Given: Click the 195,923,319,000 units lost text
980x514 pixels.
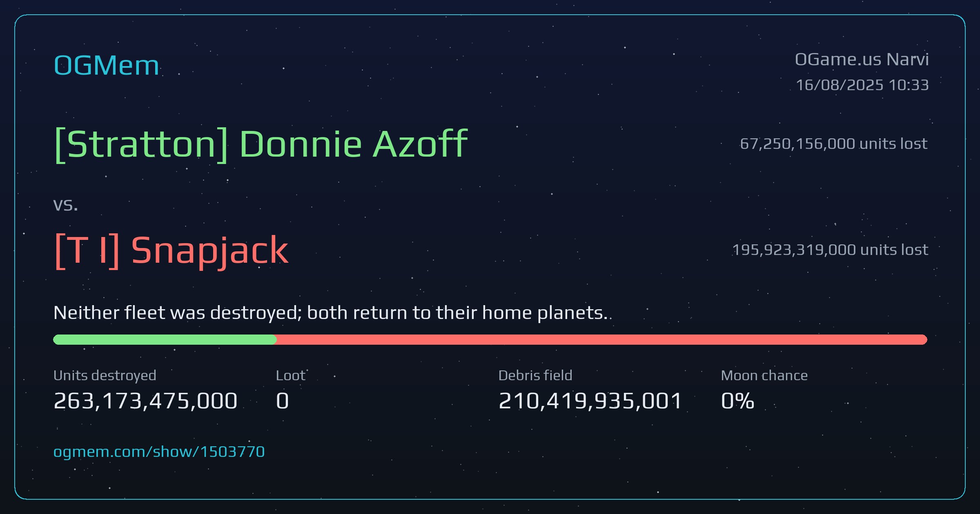Looking at the screenshot, I should pyautogui.click(x=830, y=250).
